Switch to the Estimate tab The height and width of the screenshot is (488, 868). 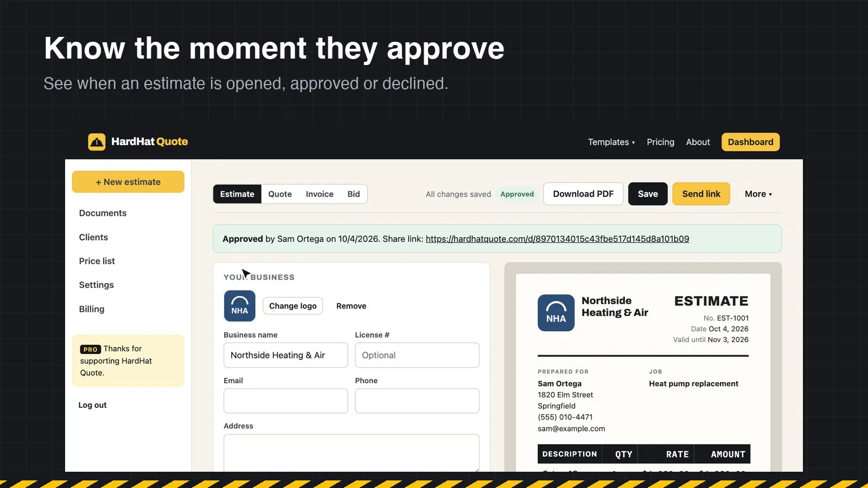click(237, 194)
